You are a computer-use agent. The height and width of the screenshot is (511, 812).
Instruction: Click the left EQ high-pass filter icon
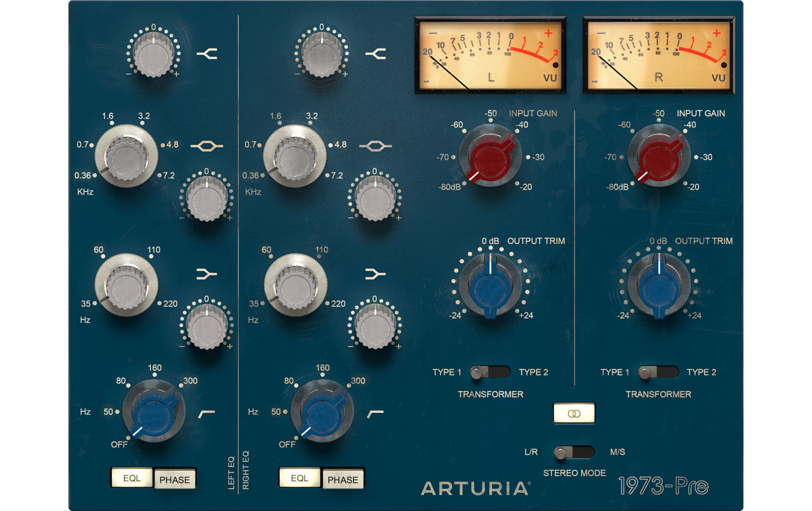coord(206,414)
